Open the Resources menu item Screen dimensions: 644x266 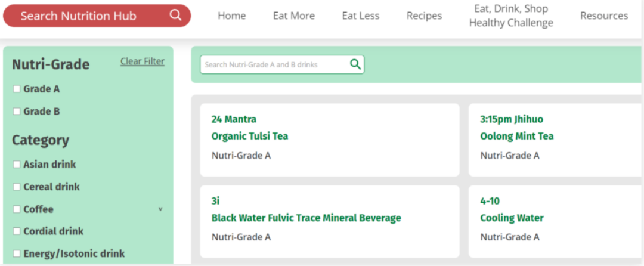point(603,16)
